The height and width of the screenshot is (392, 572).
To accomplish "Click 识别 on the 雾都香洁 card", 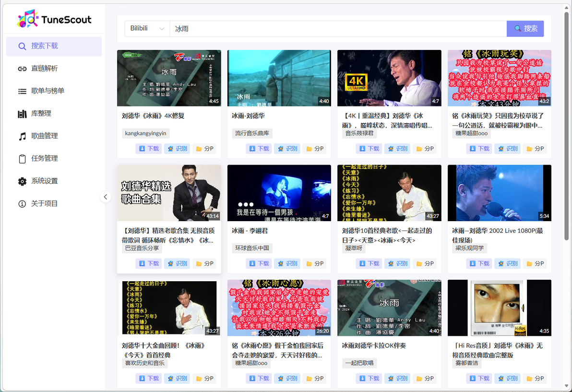I will (x=507, y=378).
